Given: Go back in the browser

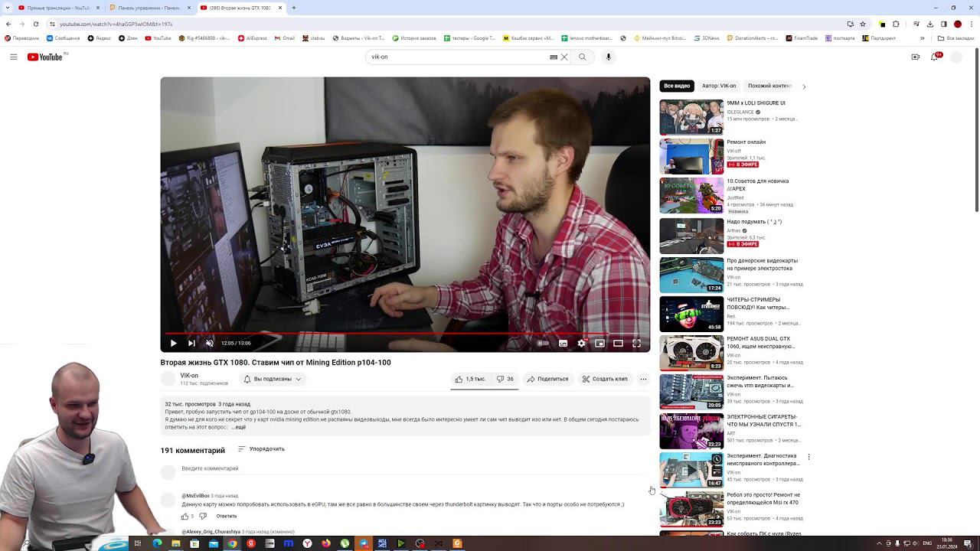Looking at the screenshot, I should pos(8,24).
